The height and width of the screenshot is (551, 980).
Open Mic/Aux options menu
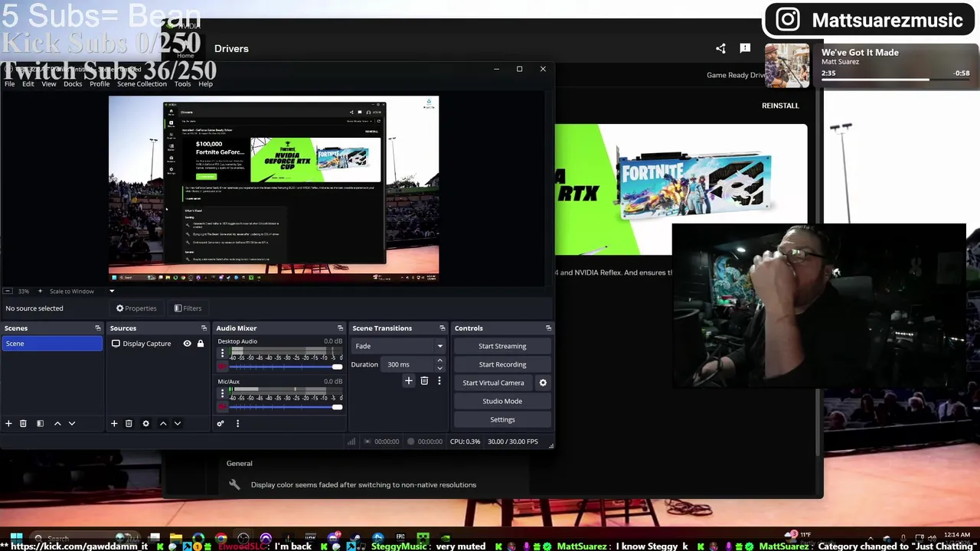point(223,394)
